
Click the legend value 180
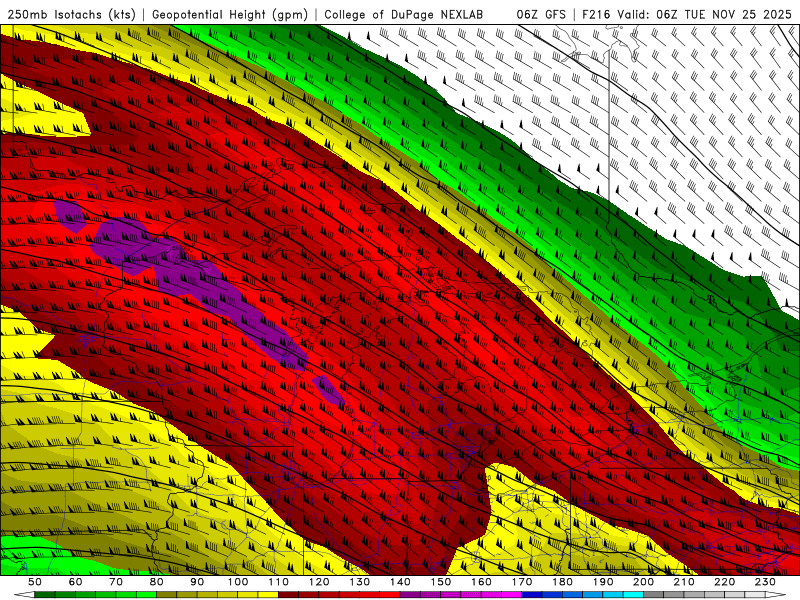(x=562, y=582)
